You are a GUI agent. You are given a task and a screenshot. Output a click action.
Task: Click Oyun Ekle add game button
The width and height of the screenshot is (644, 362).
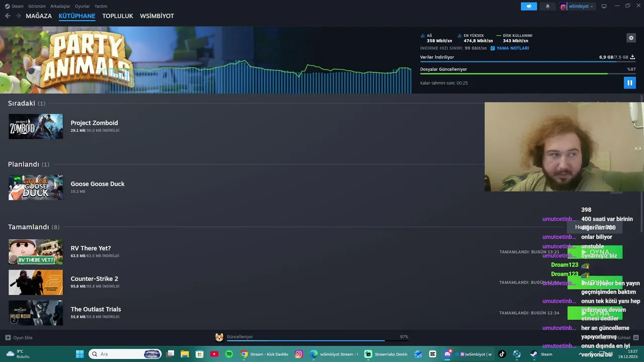click(x=19, y=337)
